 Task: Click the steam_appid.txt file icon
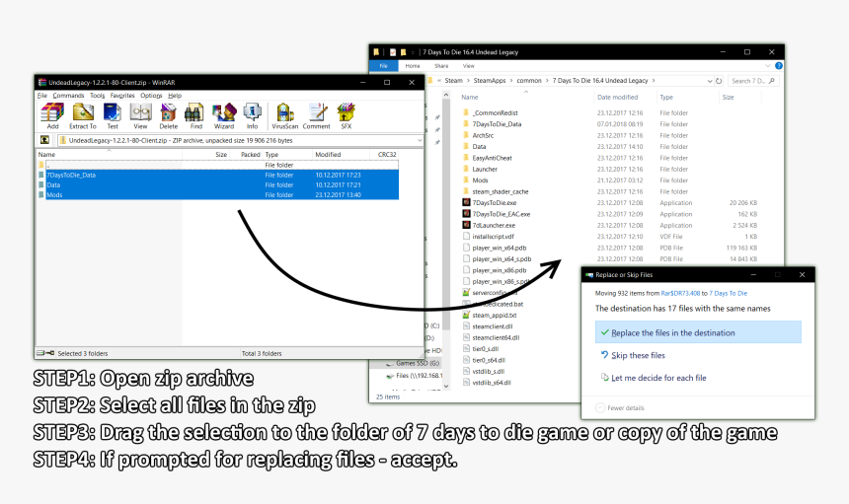[x=466, y=315]
